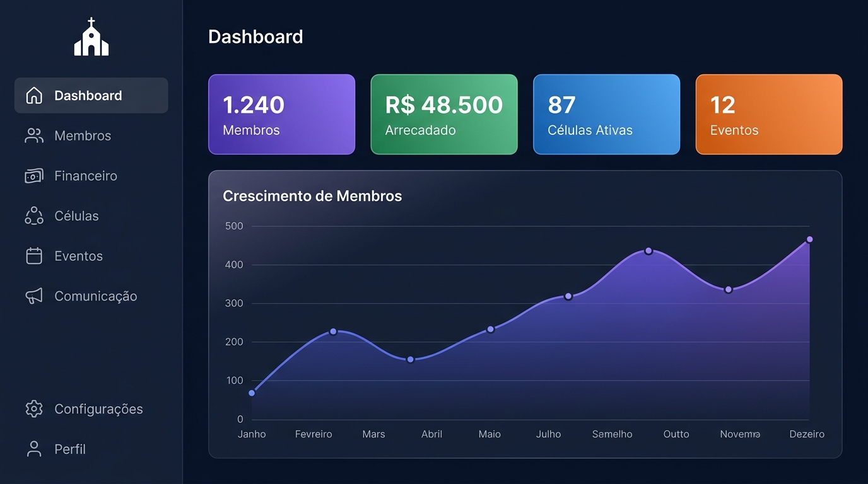Image resolution: width=868 pixels, height=484 pixels.
Task: Click the chart point near 150
Action: [410, 359]
